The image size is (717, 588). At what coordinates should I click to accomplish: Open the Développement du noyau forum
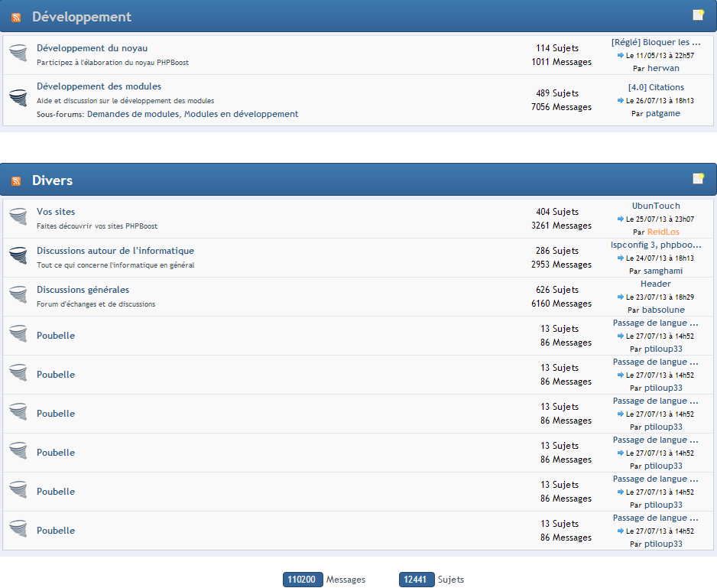92,48
